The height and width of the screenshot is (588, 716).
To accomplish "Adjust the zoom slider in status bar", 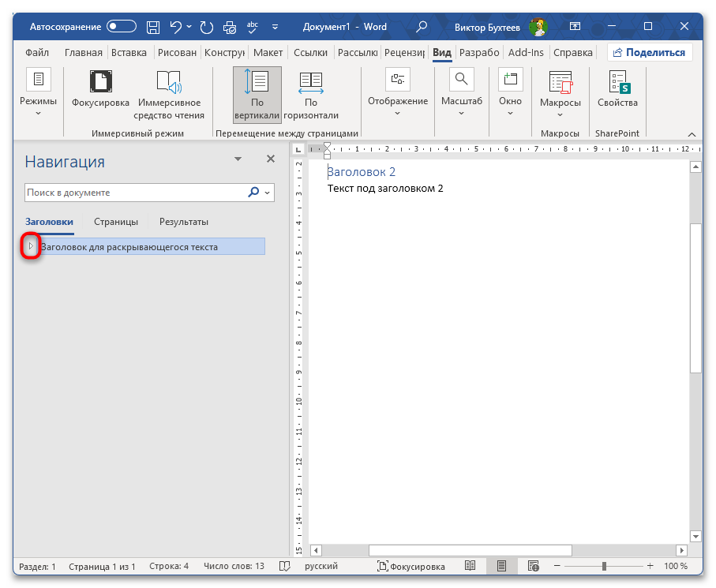I will [604, 566].
